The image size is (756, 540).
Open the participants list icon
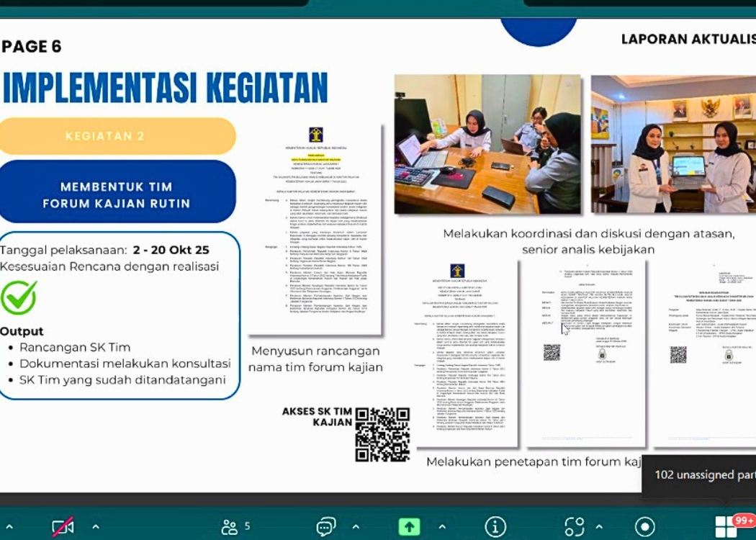pos(230,526)
